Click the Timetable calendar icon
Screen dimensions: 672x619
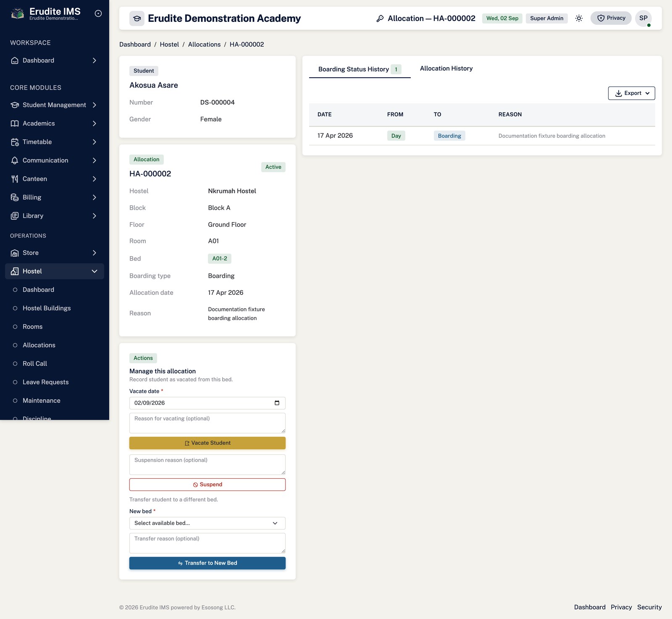pos(15,142)
